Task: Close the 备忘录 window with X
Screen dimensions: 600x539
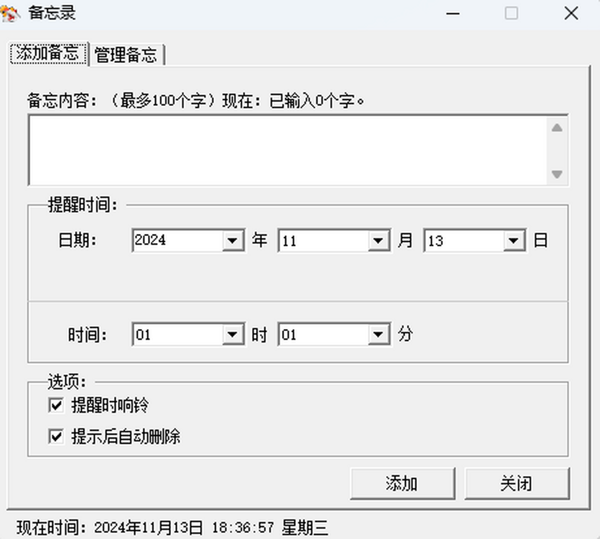Action: click(571, 13)
